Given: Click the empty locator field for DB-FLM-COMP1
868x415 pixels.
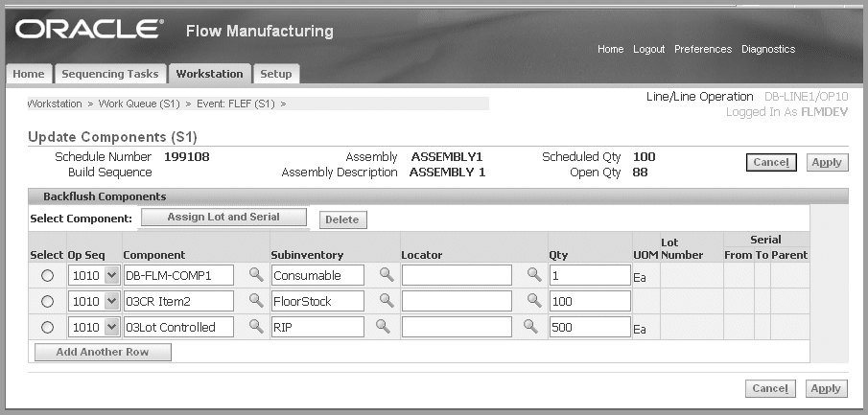Looking at the screenshot, I should click(x=457, y=275).
